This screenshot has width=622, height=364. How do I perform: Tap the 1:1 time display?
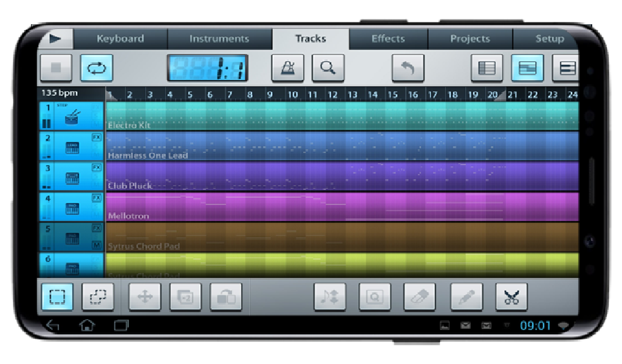coord(208,67)
